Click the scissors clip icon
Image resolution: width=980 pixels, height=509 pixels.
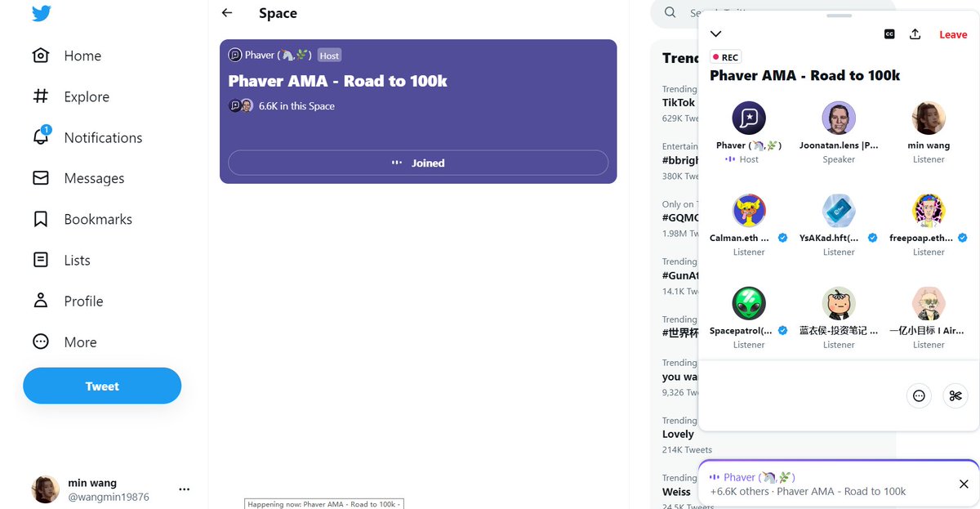tap(955, 395)
